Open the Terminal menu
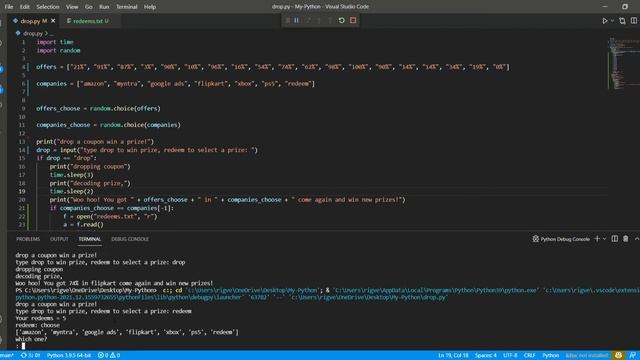 127,7
